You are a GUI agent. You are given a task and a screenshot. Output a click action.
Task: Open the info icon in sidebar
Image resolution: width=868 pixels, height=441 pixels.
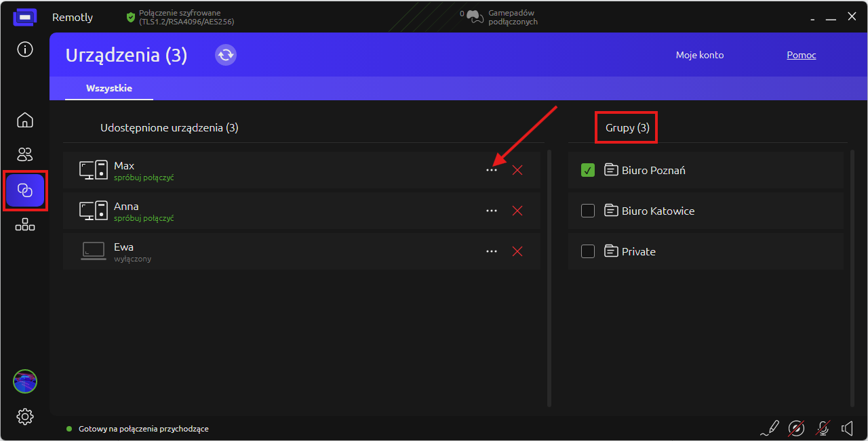[25, 49]
